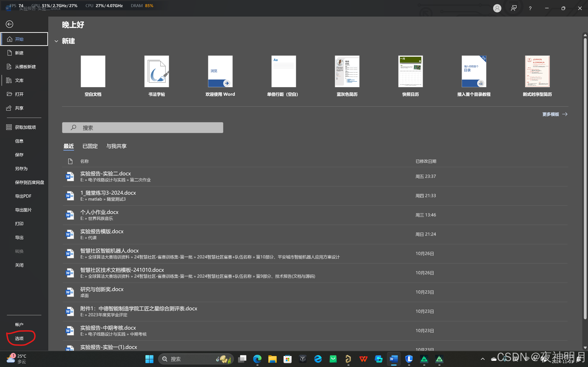Viewport: 588px width, 367px height.
Task: Open the help question mark
Action: (x=530, y=8)
